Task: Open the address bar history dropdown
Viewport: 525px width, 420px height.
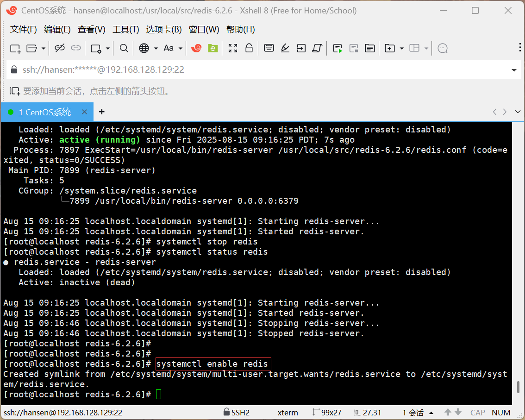Action: 514,70
